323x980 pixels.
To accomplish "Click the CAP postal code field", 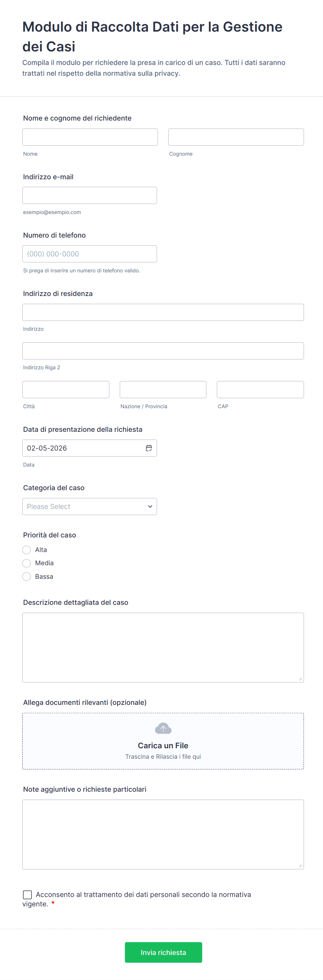I will tap(260, 389).
